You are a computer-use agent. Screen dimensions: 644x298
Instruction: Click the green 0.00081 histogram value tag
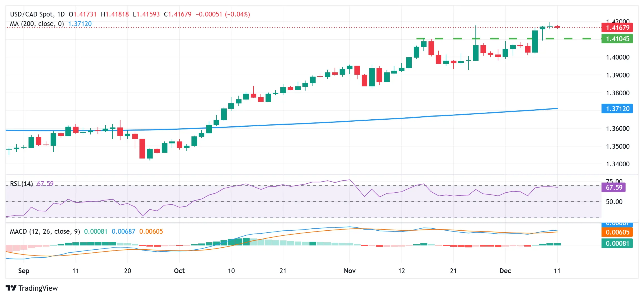coord(617,243)
